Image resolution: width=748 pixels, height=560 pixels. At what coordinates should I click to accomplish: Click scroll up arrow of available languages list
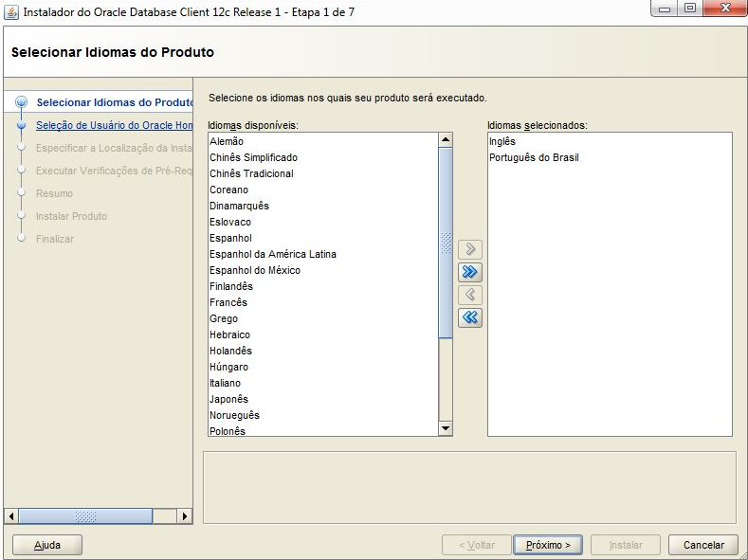pyautogui.click(x=446, y=139)
